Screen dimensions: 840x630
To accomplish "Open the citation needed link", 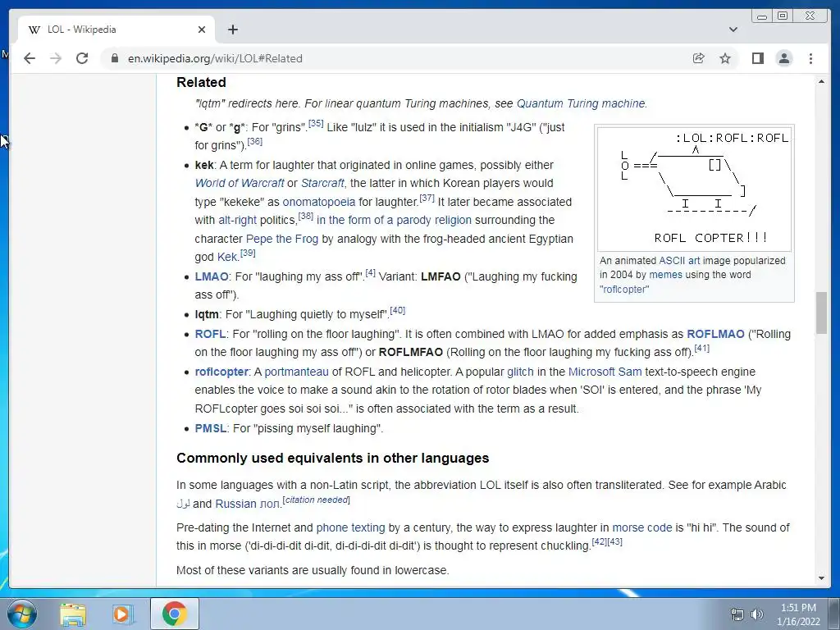I will (x=316, y=500).
